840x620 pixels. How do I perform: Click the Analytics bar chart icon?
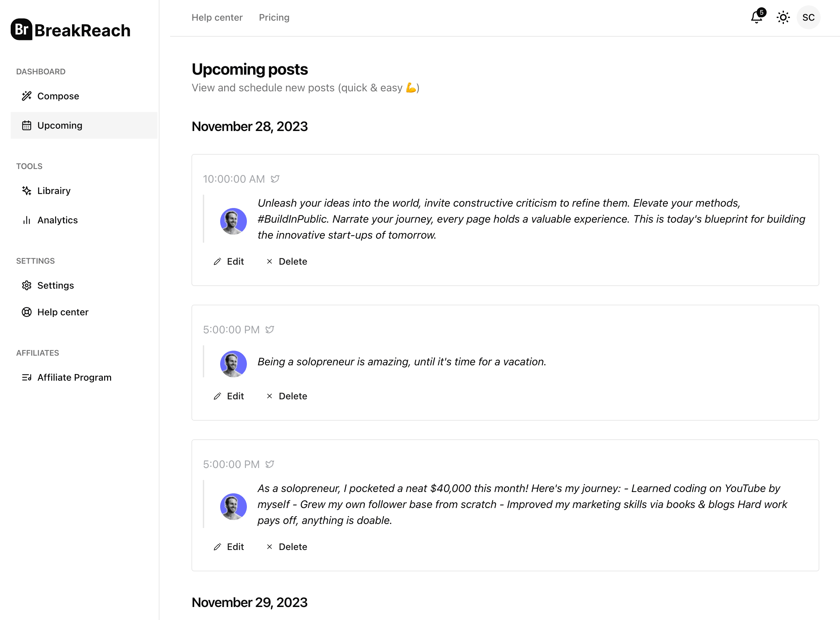[27, 220]
